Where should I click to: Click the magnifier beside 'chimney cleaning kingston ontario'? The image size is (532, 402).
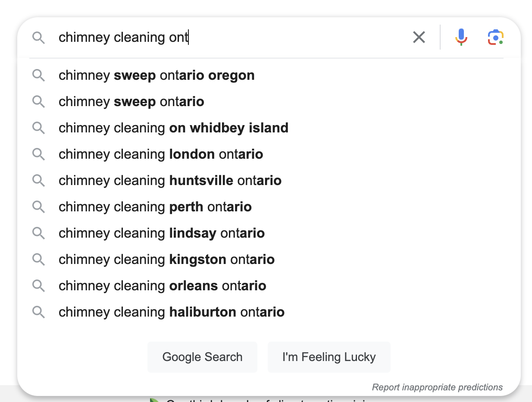coord(38,259)
